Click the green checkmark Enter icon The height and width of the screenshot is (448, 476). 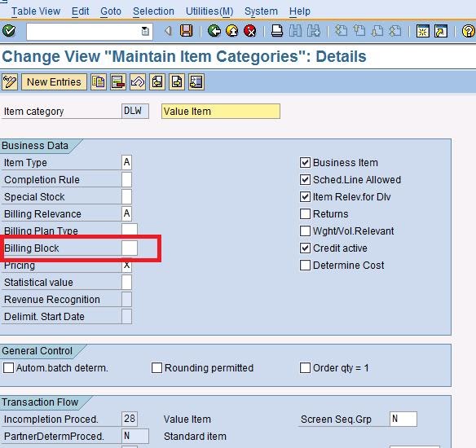(9, 31)
